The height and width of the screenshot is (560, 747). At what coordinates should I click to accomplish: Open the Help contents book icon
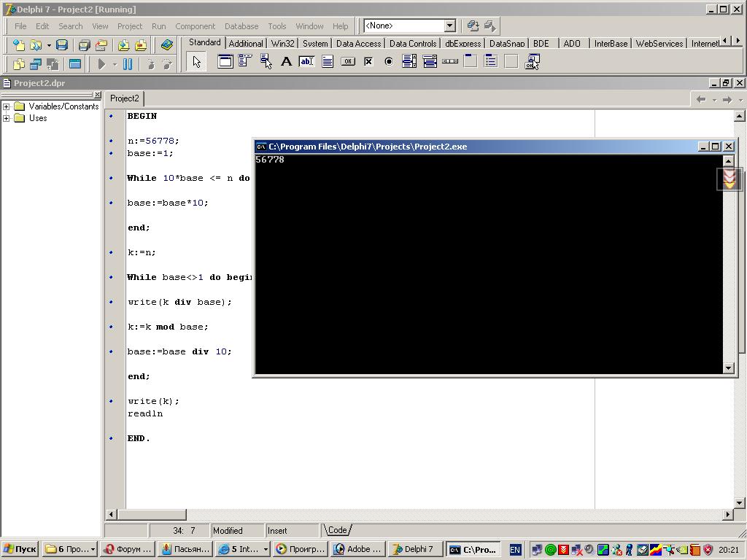pos(167,45)
